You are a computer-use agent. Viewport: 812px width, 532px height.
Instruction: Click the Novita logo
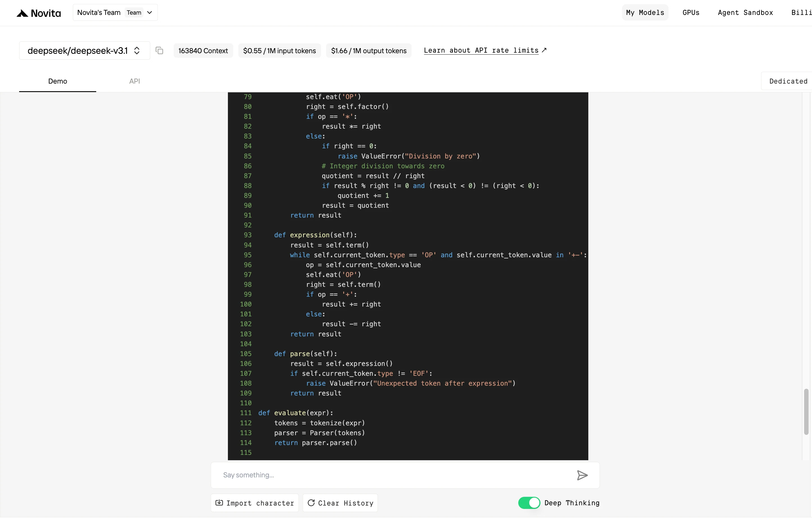[x=39, y=13]
